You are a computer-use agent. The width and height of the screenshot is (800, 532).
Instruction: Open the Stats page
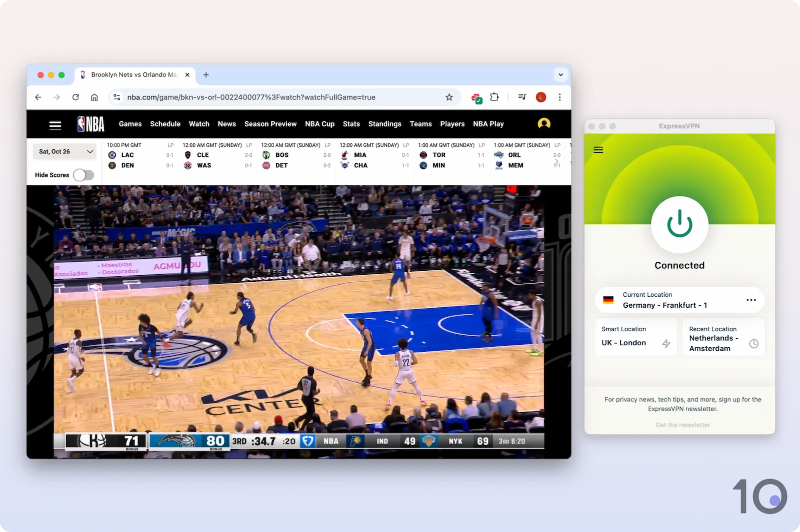(351, 124)
